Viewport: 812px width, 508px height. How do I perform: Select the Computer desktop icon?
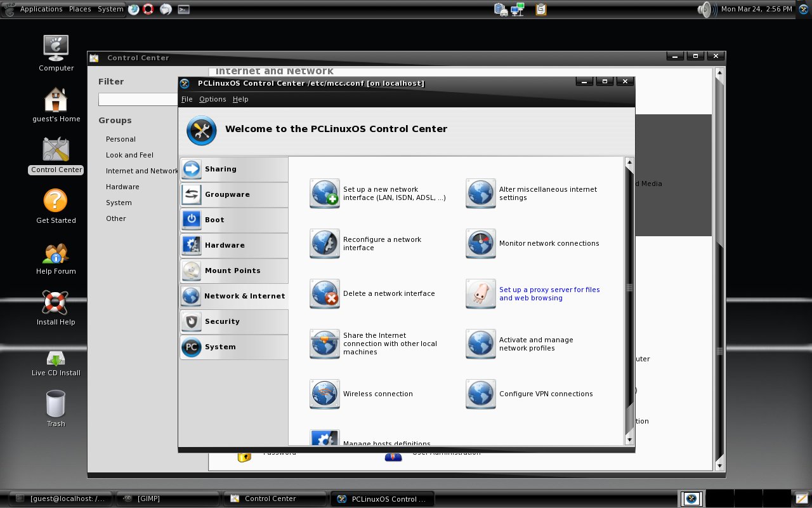coord(56,53)
